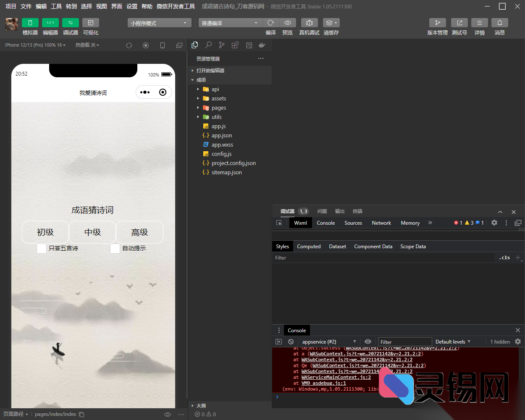This screenshot has height=420, width=525.
Task: Enable the 自动提示 checkbox
Action: pos(115,248)
